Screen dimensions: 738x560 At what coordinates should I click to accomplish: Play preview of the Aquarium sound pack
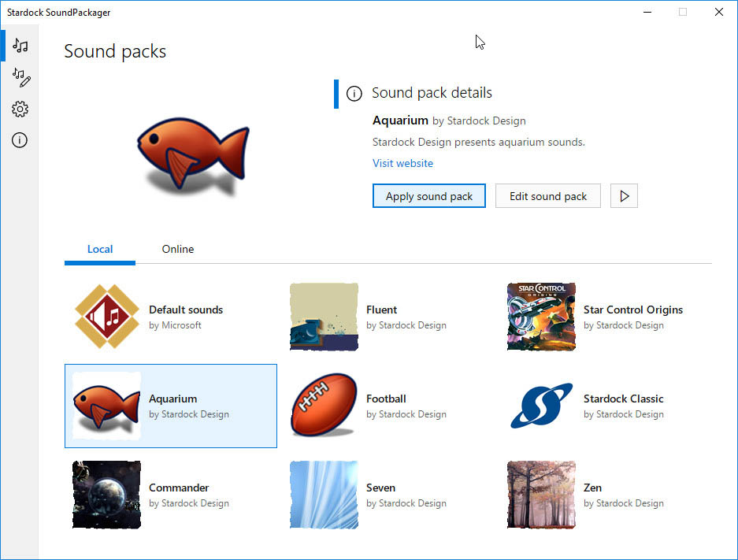coord(624,196)
